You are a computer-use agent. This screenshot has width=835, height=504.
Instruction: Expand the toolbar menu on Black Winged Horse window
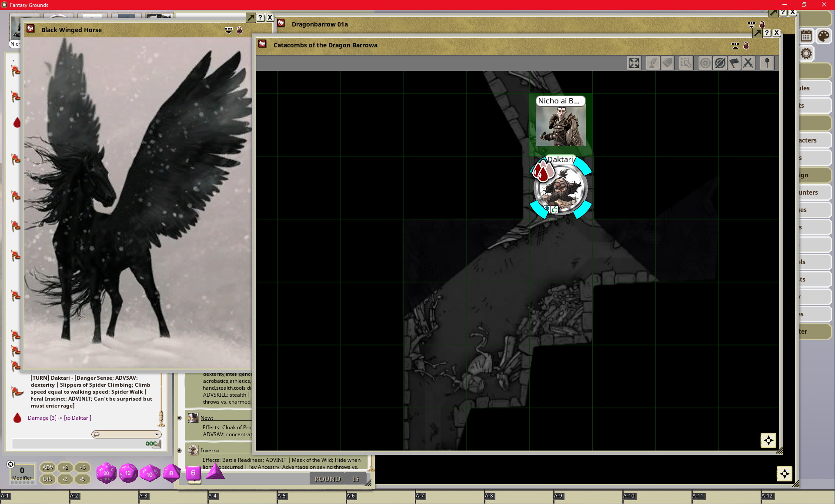tap(229, 30)
